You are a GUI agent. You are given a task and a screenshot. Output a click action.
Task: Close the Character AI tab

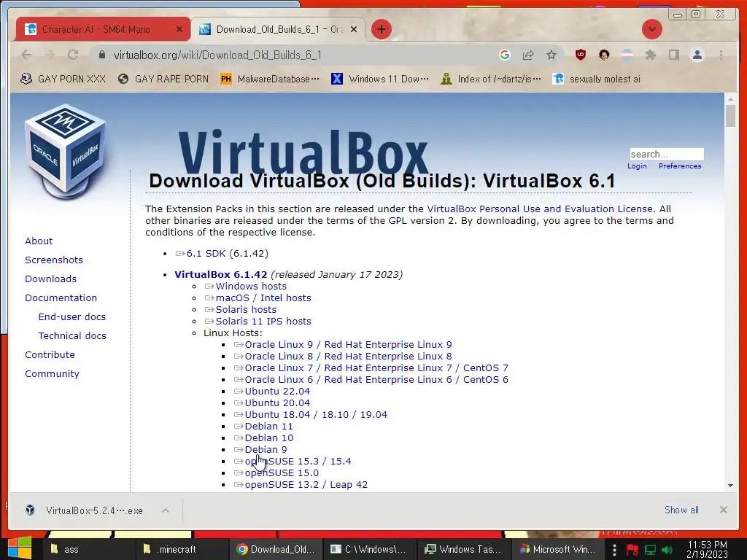179,29
